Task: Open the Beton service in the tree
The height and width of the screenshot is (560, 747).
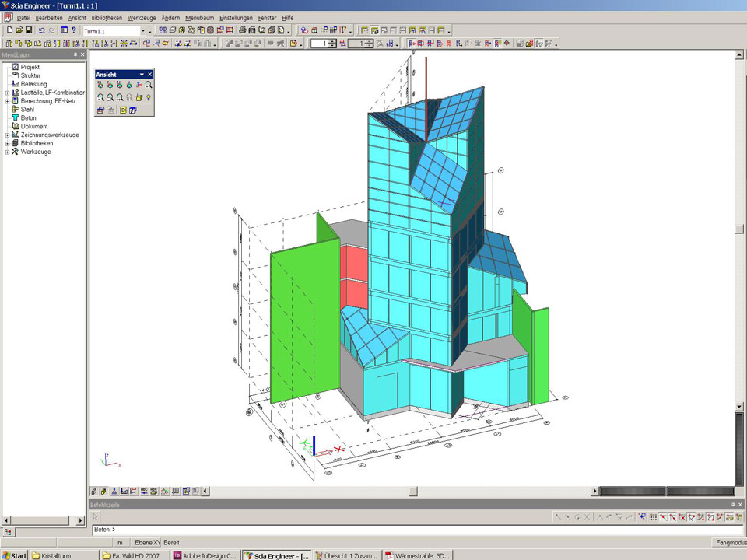Action: 29,117
